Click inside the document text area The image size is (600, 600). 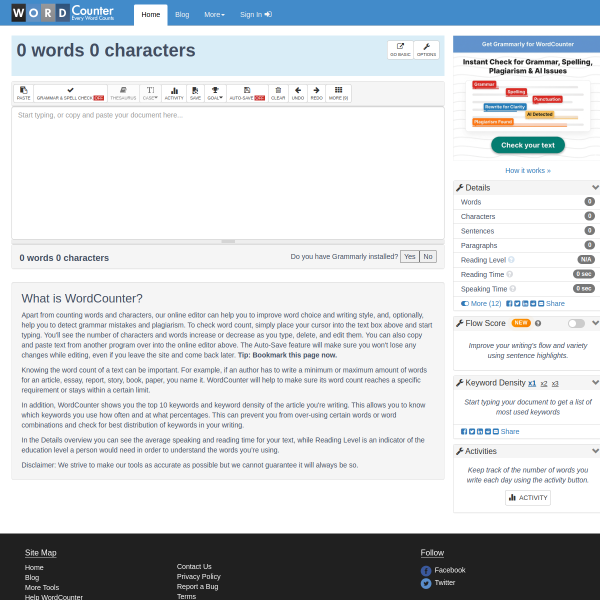coord(228,173)
